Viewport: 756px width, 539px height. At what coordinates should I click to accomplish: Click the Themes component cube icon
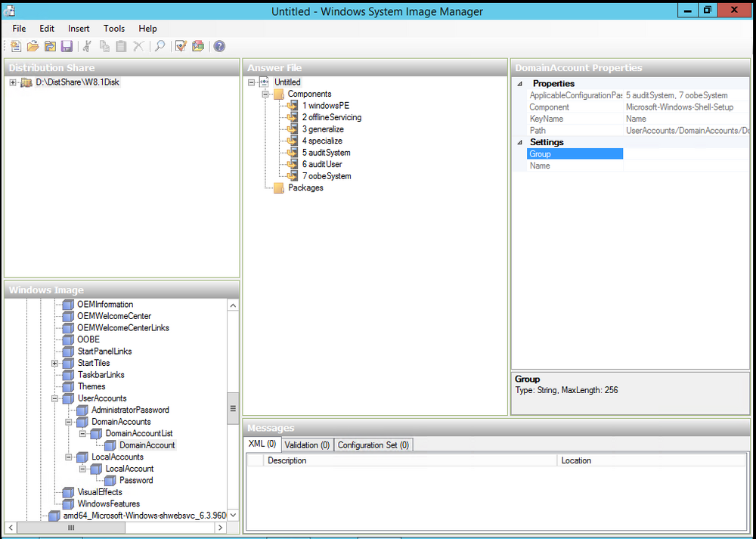pos(69,386)
